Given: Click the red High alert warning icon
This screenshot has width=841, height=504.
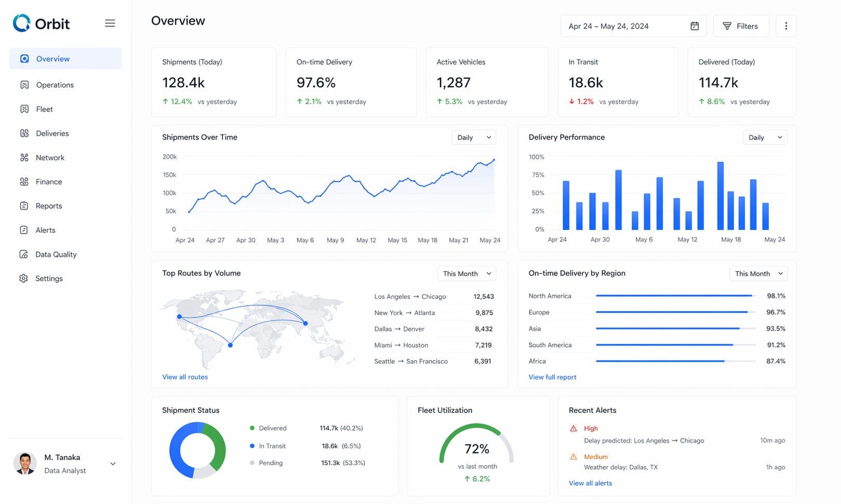Looking at the screenshot, I should click(574, 428).
